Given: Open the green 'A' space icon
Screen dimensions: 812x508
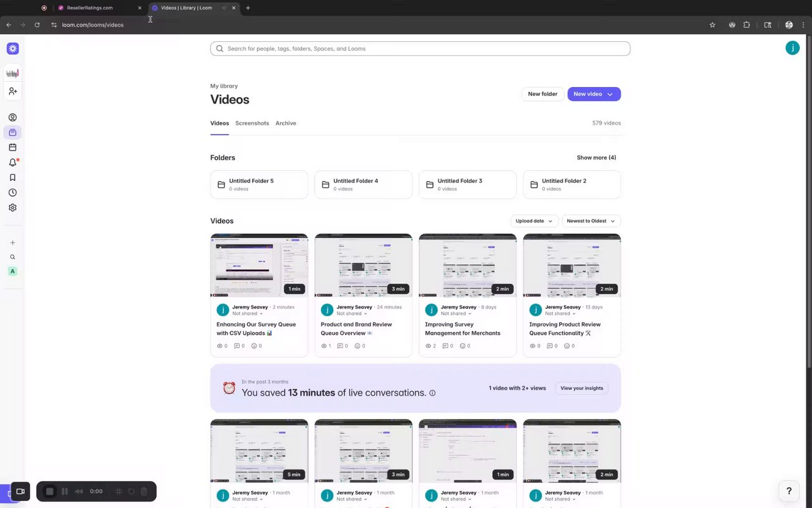Looking at the screenshot, I should [x=13, y=271].
